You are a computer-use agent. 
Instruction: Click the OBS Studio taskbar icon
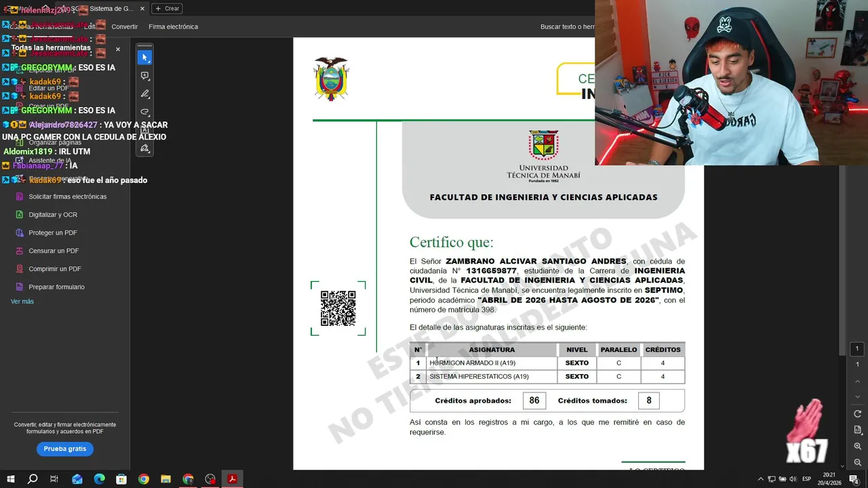[x=210, y=479]
